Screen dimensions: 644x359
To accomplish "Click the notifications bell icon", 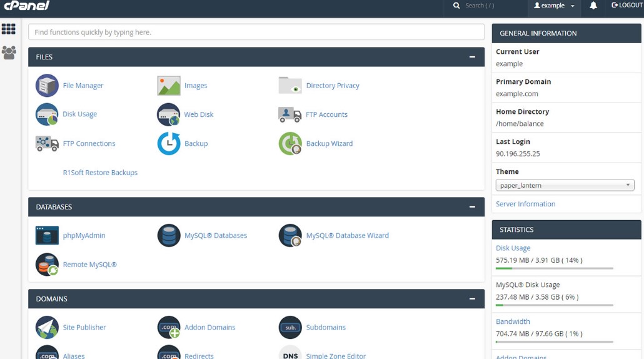I will tap(593, 6).
